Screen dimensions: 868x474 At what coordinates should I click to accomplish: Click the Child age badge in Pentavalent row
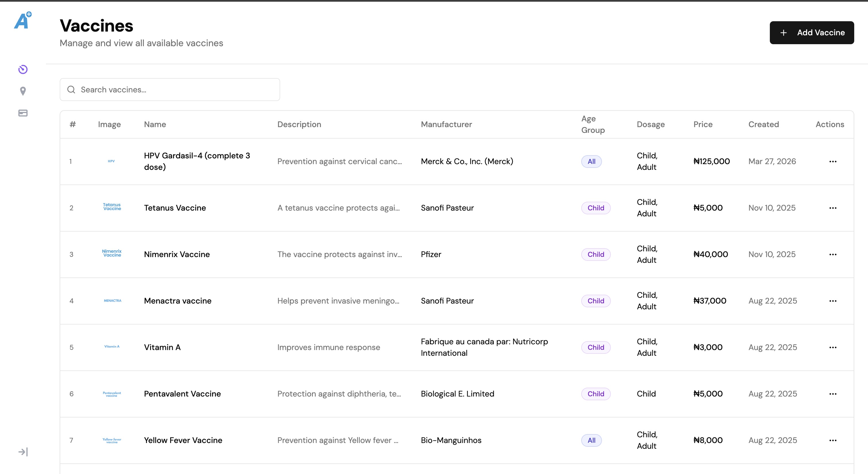[x=596, y=394]
